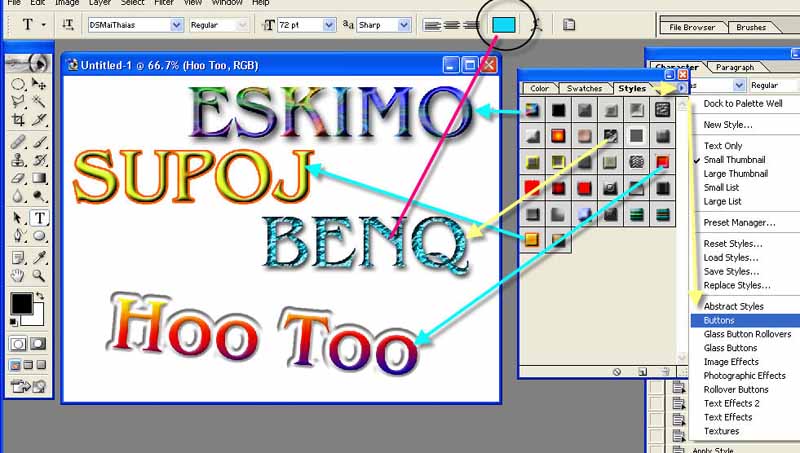Choose Text Effects 2 from the menu
Image resolution: width=800 pixels, height=453 pixels.
[732, 403]
